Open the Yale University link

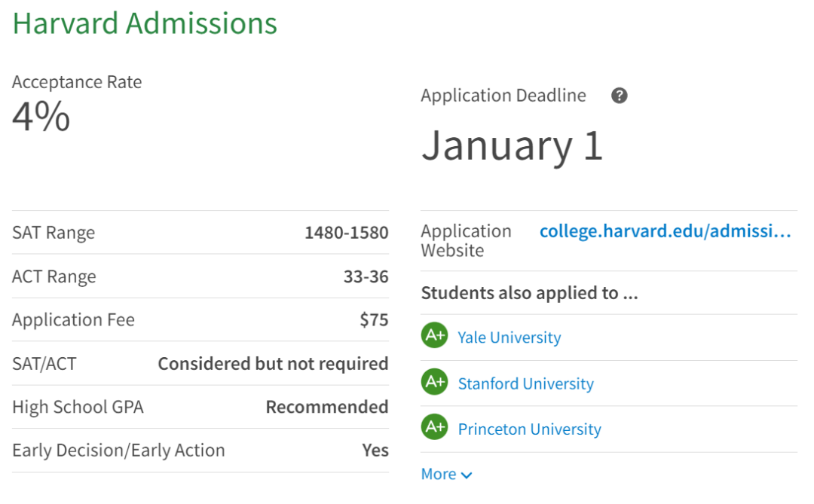509,338
